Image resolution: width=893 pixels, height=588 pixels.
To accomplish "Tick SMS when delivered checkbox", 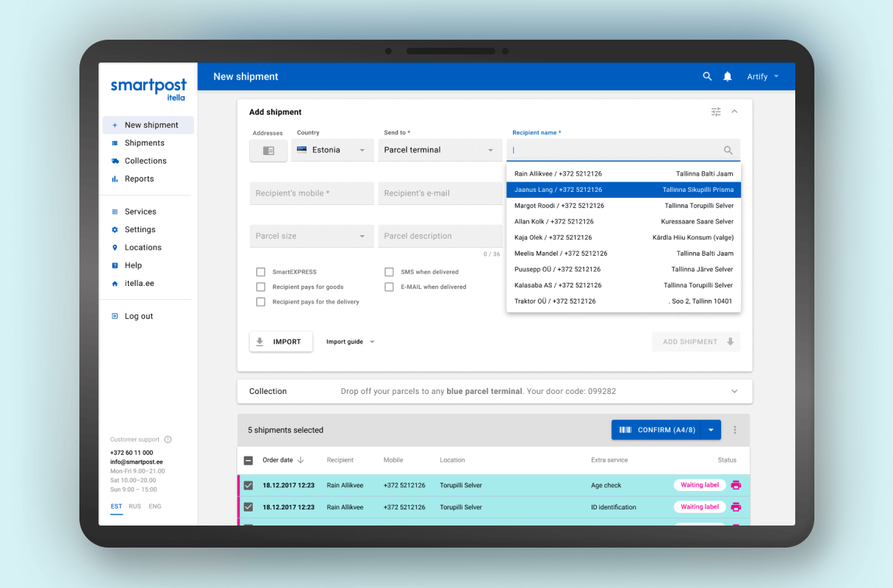I will tap(389, 272).
